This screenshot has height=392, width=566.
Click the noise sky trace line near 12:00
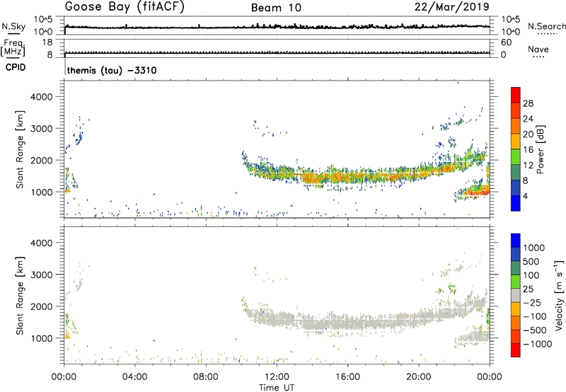click(277, 27)
